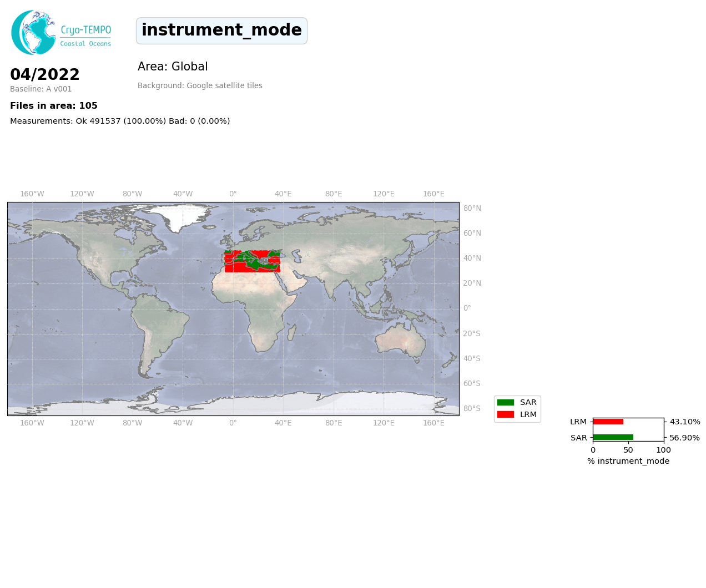Image resolution: width=706 pixels, height=588 pixels.
Task: Click 40°E label on the top axis
Action: click(283, 194)
